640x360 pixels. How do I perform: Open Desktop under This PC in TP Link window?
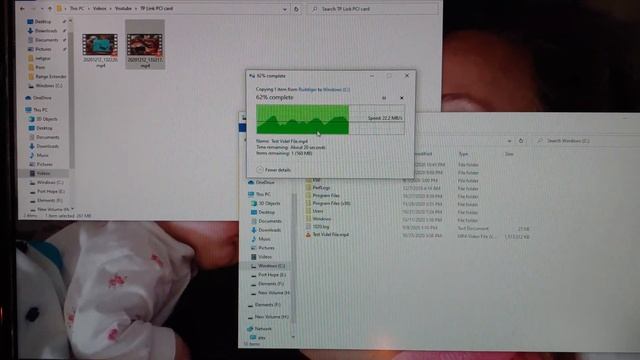(x=44, y=128)
